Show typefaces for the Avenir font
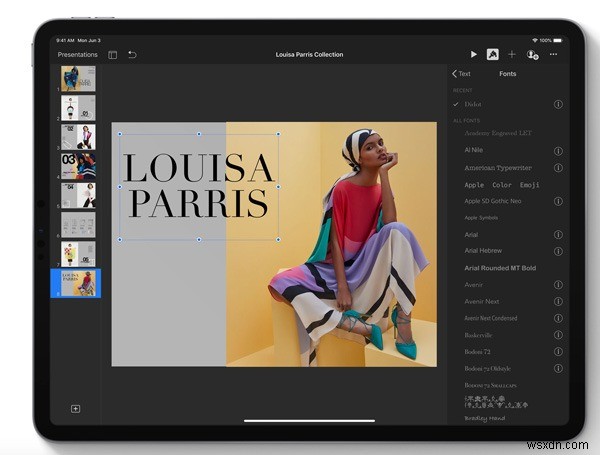 pyautogui.click(x=558, y=285)
